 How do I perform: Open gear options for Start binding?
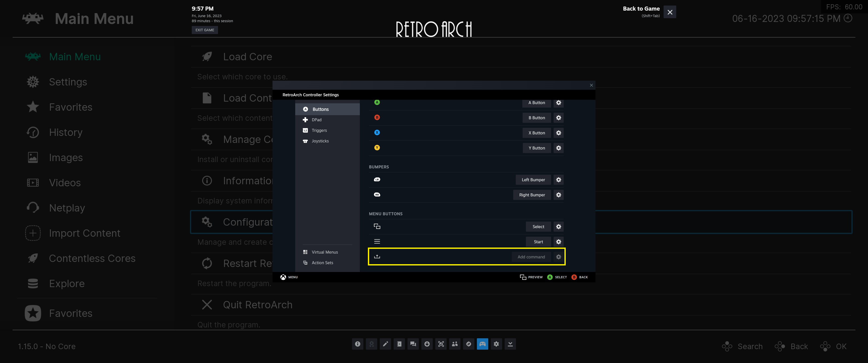[558, 242]
